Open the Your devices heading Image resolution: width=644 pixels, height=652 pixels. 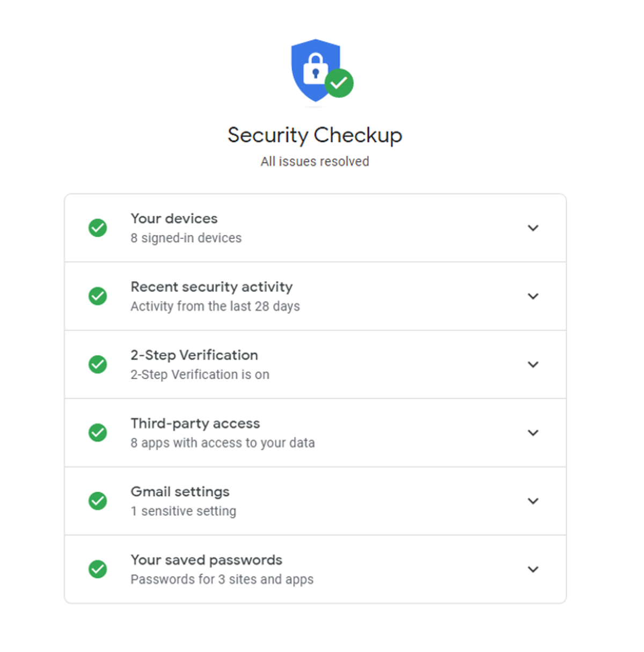[x=174, y=218]
